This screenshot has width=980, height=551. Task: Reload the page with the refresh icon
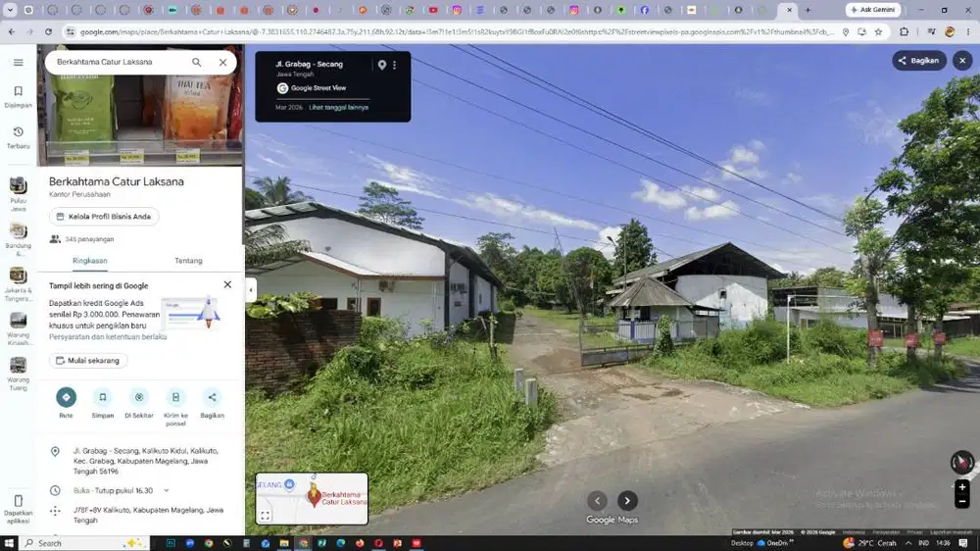[48, 31]
